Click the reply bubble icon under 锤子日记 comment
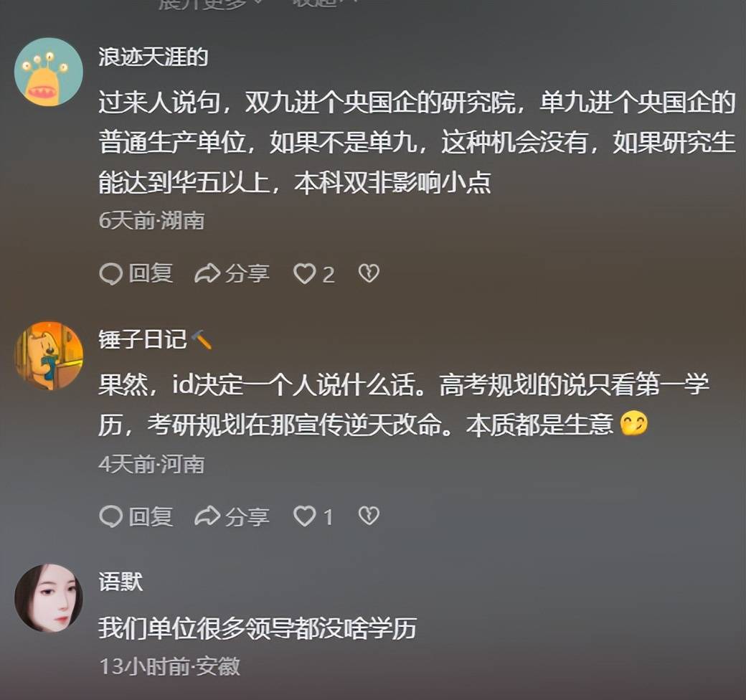The width and height of the screenshot is (746, 700). coord(111,516)
